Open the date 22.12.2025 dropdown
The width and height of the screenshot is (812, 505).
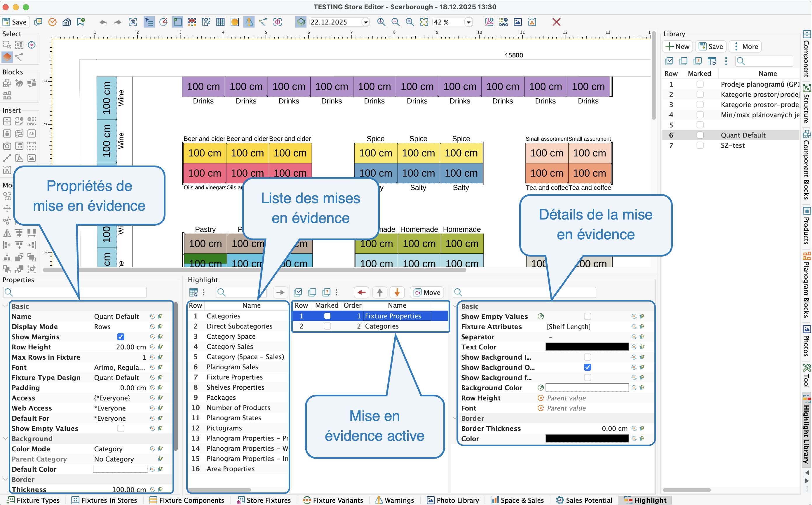(366, 22)
